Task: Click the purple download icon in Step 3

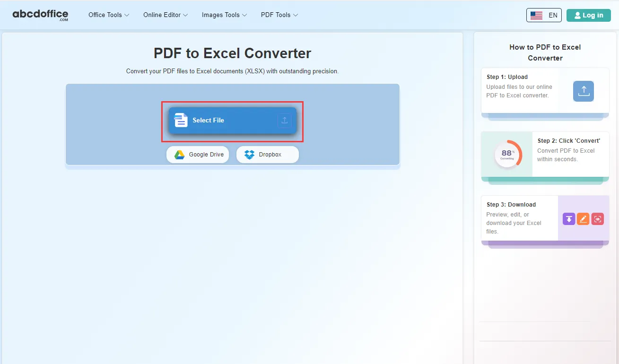Action: click(x=569, y=219)
